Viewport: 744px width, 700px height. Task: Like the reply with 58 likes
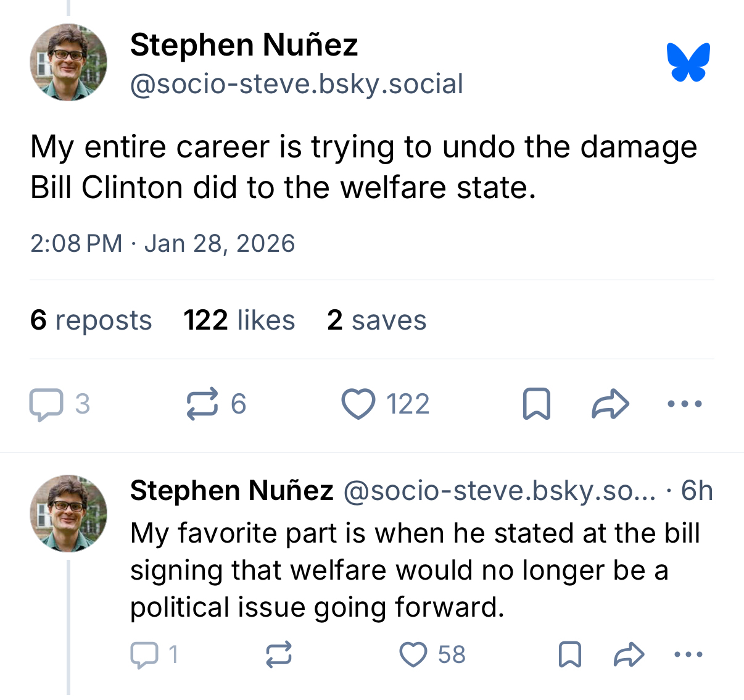413,655
